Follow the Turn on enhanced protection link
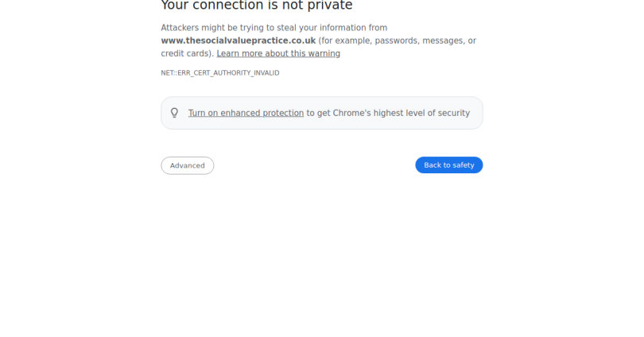 [x=246, y=113]
